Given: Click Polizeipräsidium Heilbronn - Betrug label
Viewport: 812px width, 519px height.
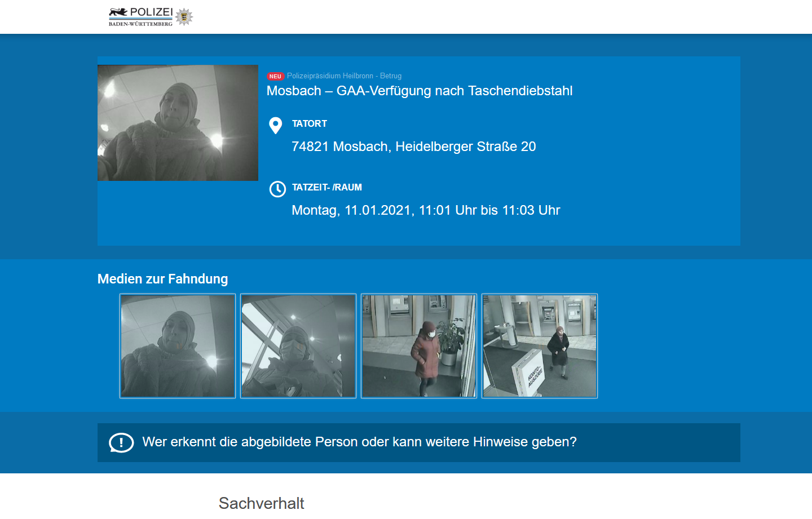Looking at the screenshot, I should tap(344, 76).
